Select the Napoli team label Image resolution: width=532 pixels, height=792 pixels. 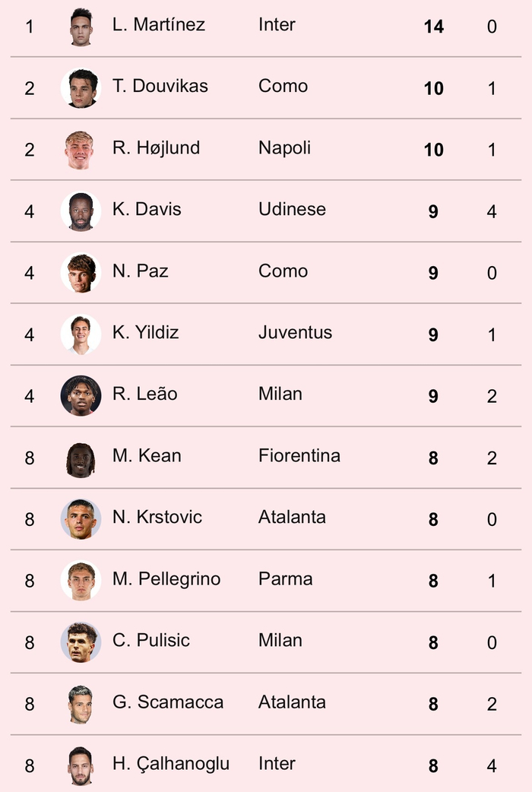tap(284, 147)
